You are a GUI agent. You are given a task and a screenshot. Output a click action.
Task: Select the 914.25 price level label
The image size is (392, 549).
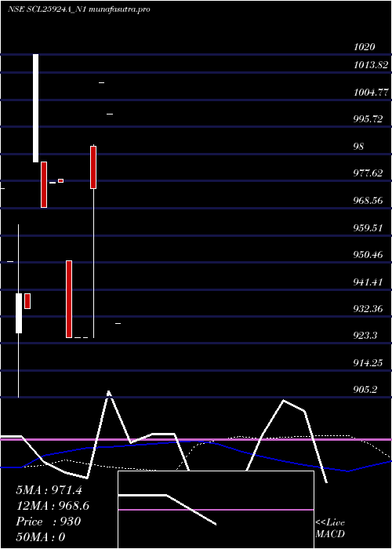(x=368, y=363)
